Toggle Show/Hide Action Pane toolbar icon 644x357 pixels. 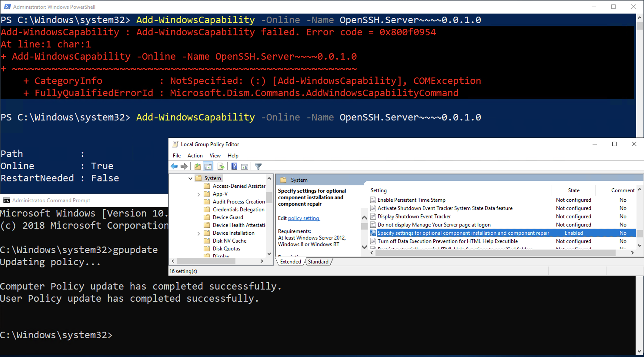point(245,166)
